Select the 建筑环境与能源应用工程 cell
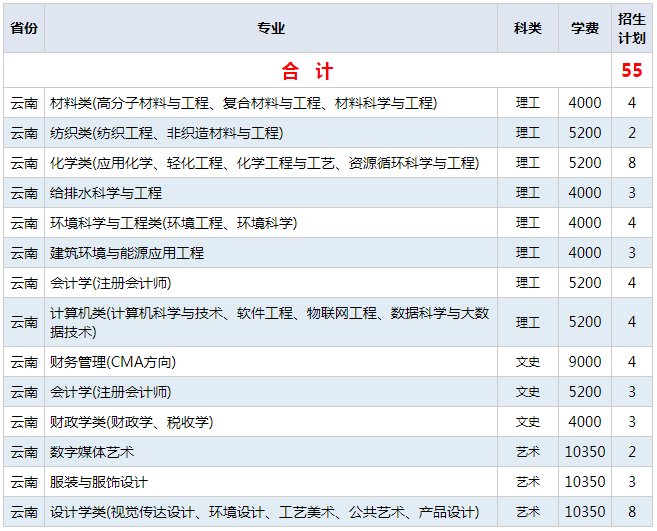The height and width of the screenshot is (531, 657). coord(271,253)
